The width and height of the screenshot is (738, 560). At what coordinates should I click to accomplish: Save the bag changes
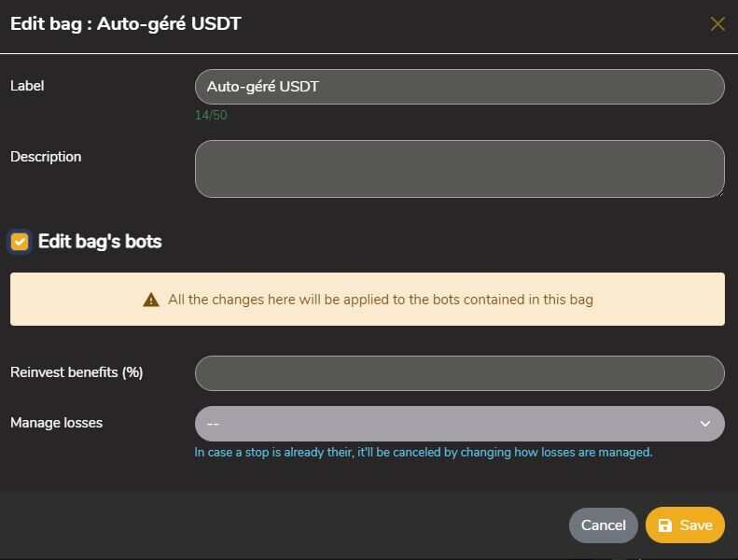(685, 525)
